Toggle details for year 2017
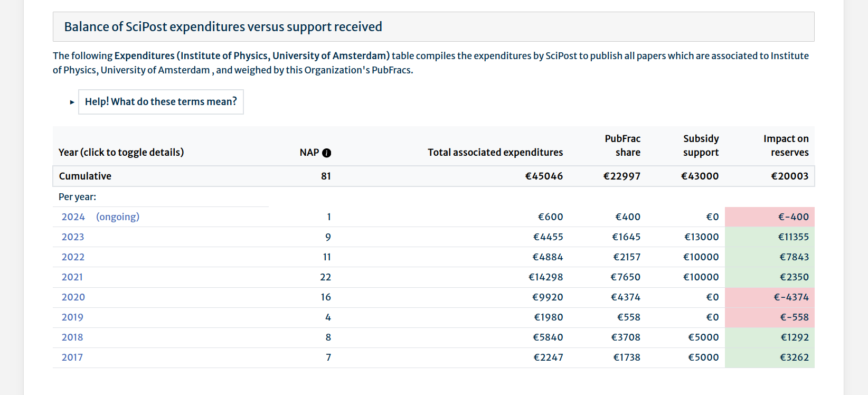Screen dimensions: 868x395 pyautogui.click(x=72, y=358)
